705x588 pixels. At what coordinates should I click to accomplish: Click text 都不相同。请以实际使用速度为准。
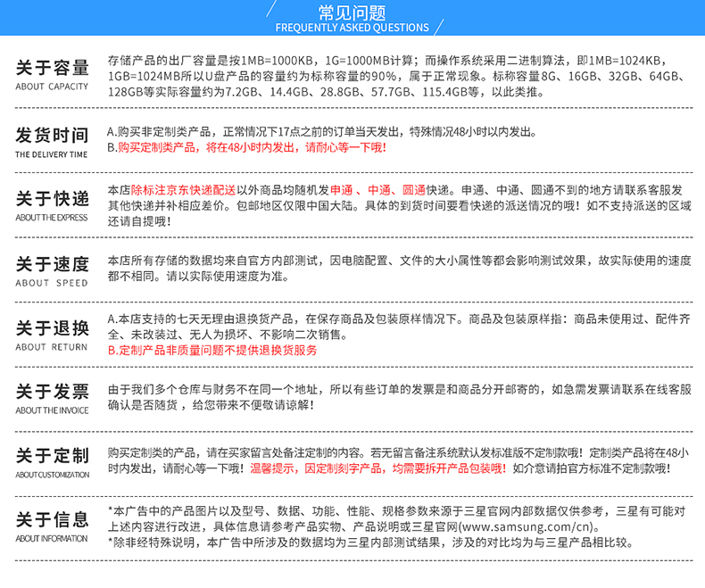[x=198, y=277]
